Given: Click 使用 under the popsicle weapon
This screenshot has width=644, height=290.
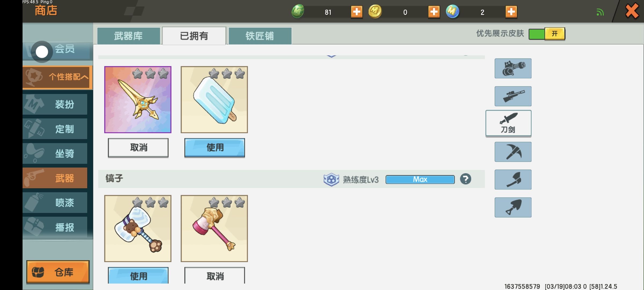Looking at the screenshot, I should point(215,147).
